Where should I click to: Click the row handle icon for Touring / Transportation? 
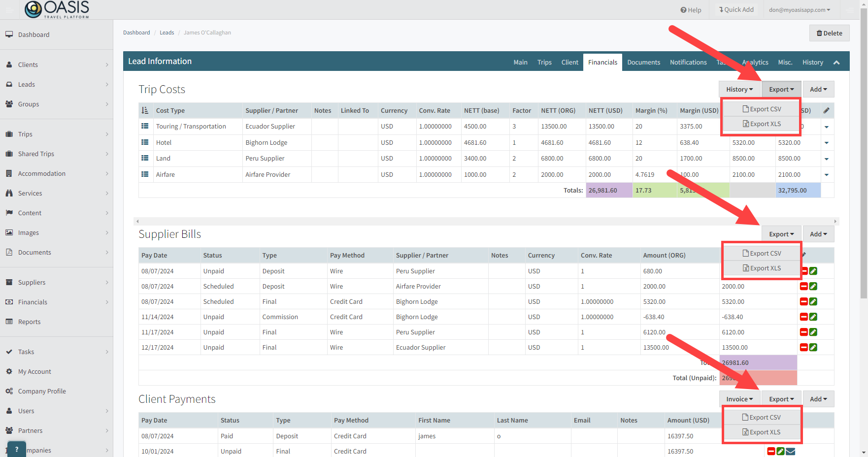pos(145,126)
